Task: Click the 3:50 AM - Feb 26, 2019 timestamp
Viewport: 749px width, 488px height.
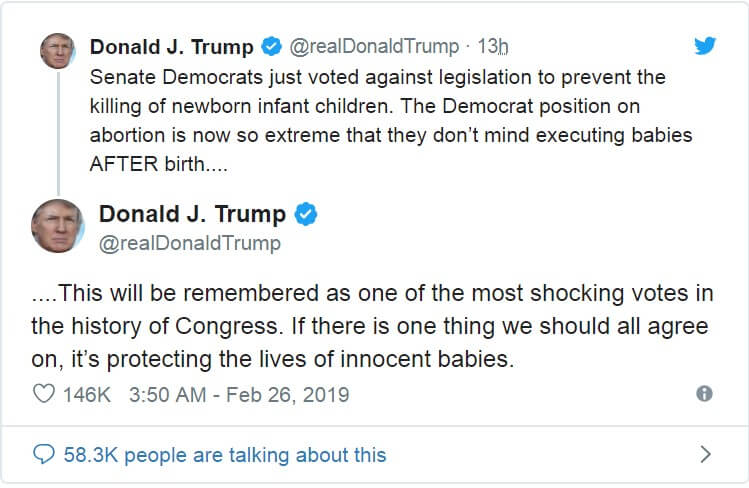Action: [x=239, y=394]
